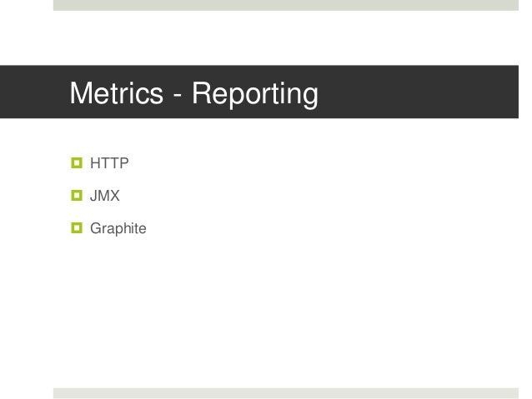Click the white space above the title banner

(286, 38)
